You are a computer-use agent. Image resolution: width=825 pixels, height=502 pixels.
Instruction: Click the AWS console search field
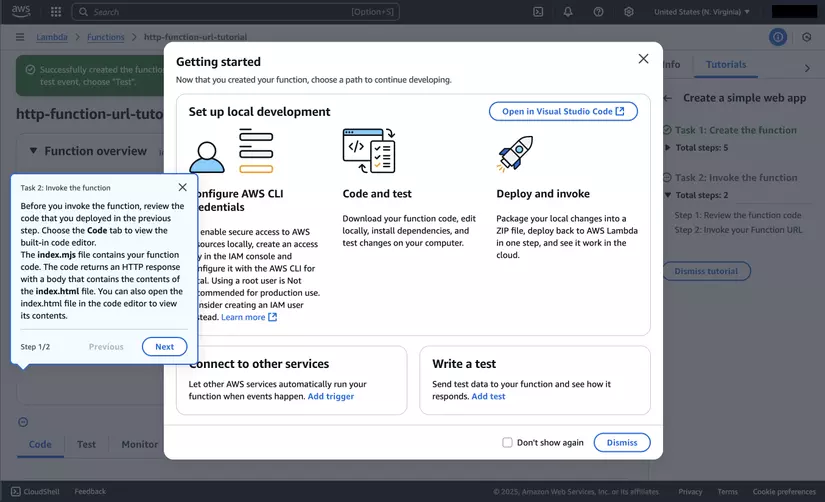pos(235,12)
